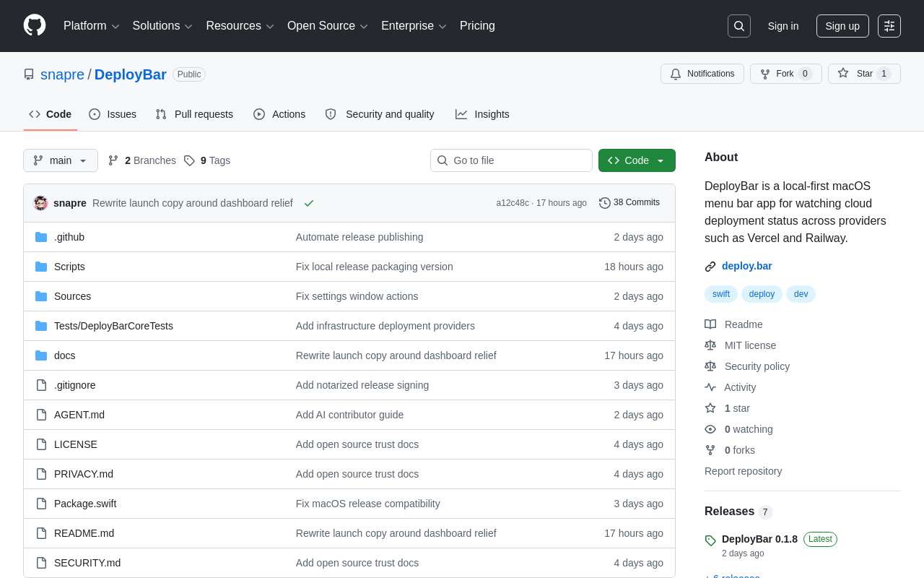Open the appearance settings sliders icon

(x=889, y=26)
